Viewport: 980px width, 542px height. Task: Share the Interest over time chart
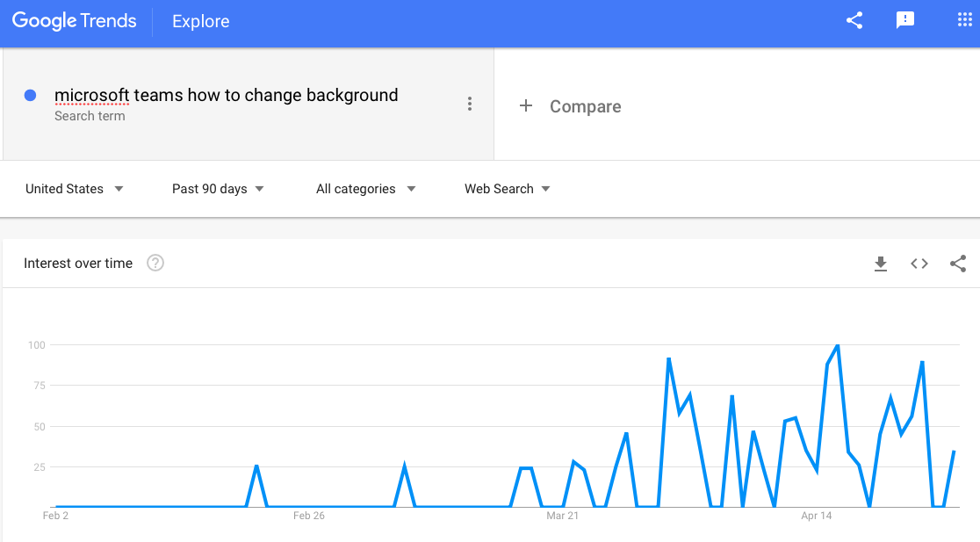click(958, 264)
